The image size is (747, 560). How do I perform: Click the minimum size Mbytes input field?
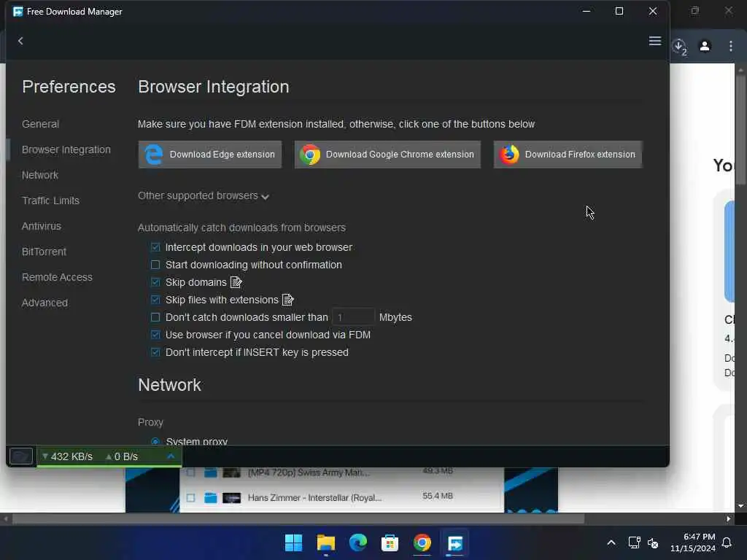tap(353, 317)
